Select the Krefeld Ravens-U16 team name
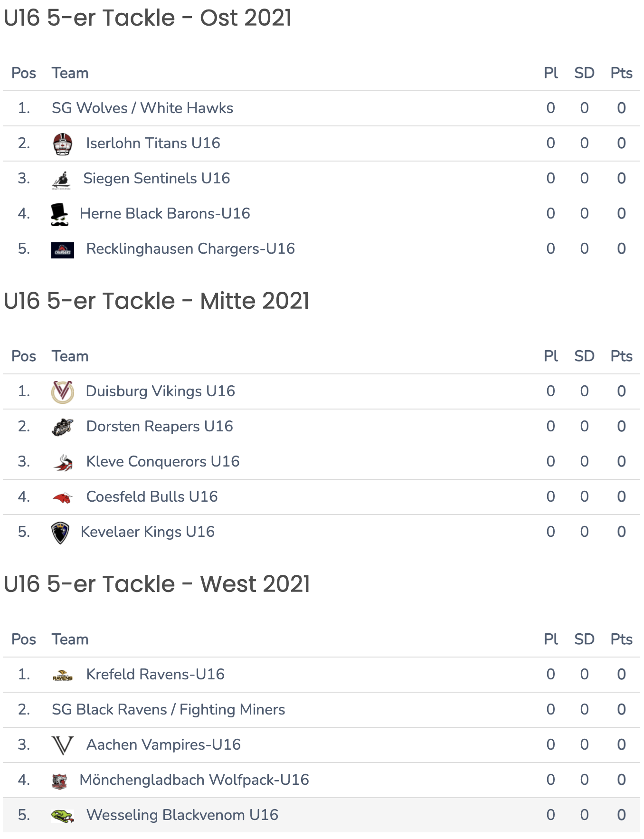Viewport: 644px width, 839px height. coord(155,674)
